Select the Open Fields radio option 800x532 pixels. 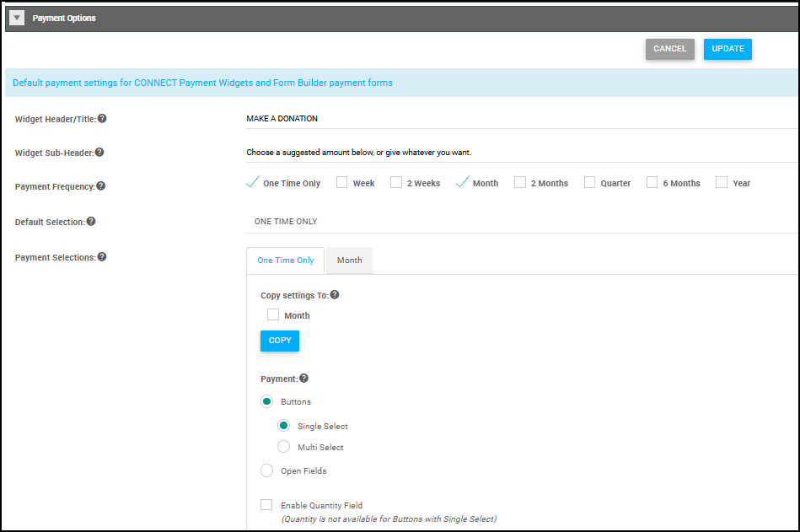click(267, 470)
